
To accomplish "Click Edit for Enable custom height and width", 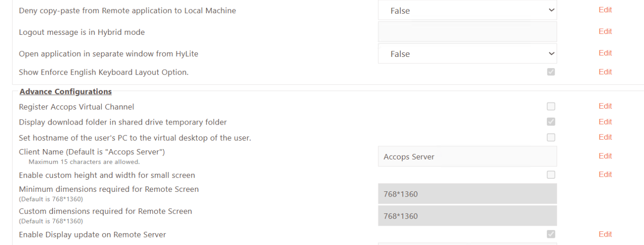I will coord(605,174).
